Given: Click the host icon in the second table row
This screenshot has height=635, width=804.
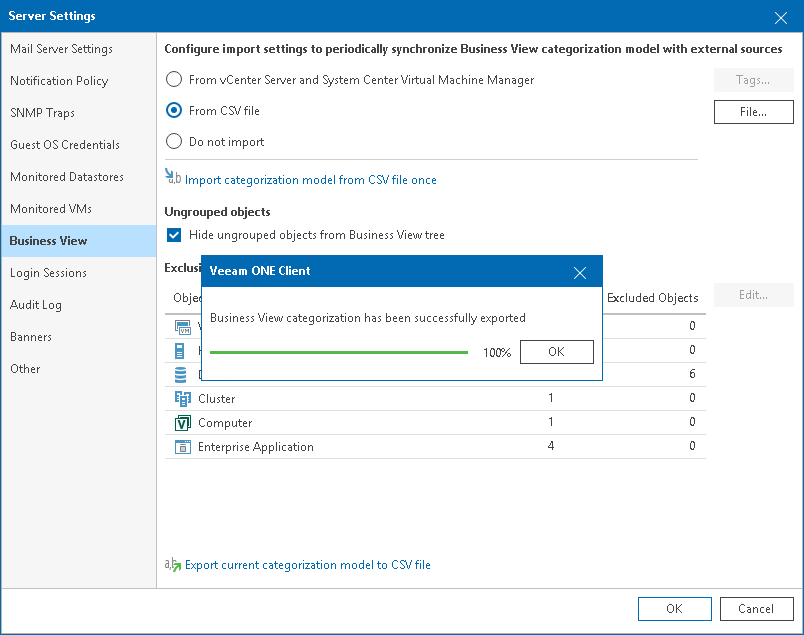Looking at the screenshot, I should click(181, 351).
